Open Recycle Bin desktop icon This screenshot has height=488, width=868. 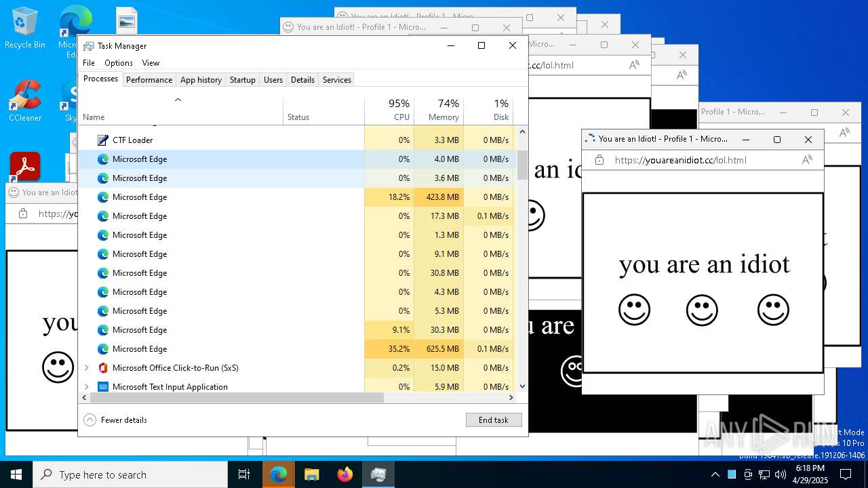(25, 28)
